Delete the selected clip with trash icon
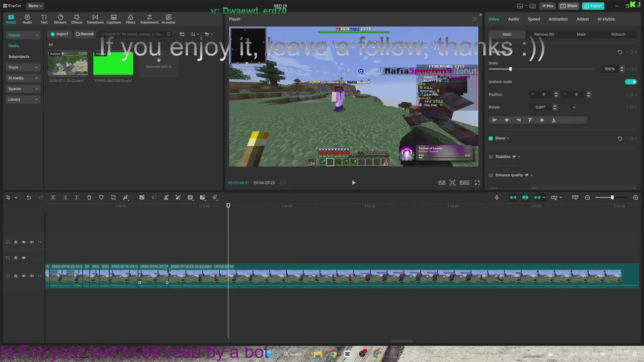Screen dimensions: 644x362 pyautogui.click(x=89, y=198)
